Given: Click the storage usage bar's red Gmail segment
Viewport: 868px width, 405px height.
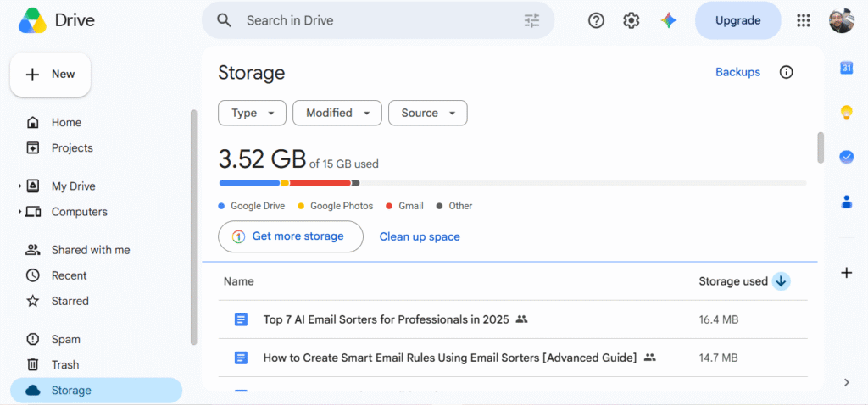Looking at the screenshot, I should click(x=320, y=183).
